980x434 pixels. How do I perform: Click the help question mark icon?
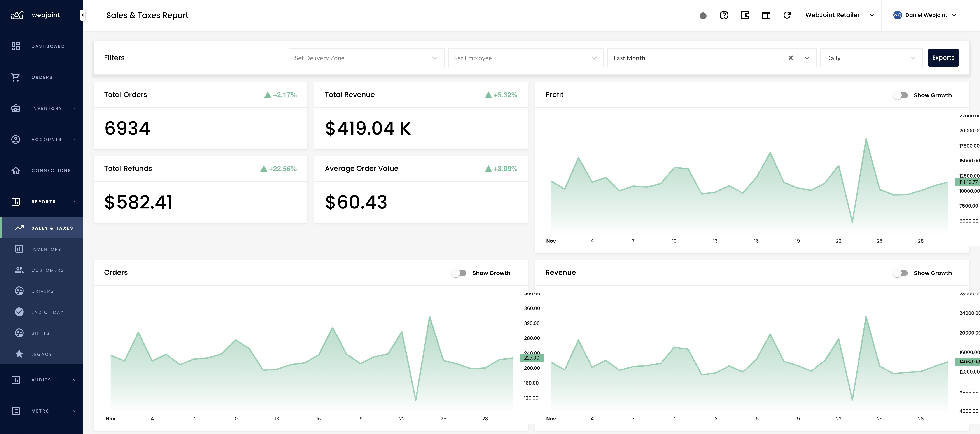[x=724, y=15]
